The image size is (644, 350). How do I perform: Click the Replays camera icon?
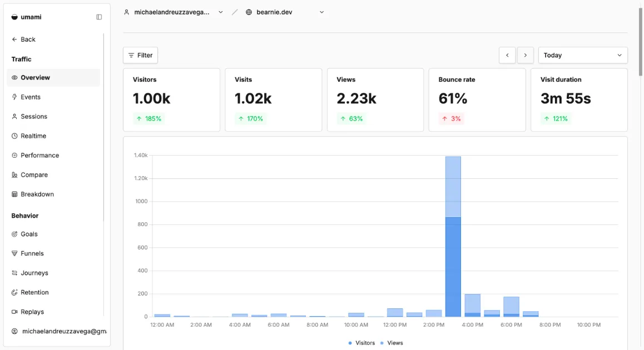click(x=14, y=312)
